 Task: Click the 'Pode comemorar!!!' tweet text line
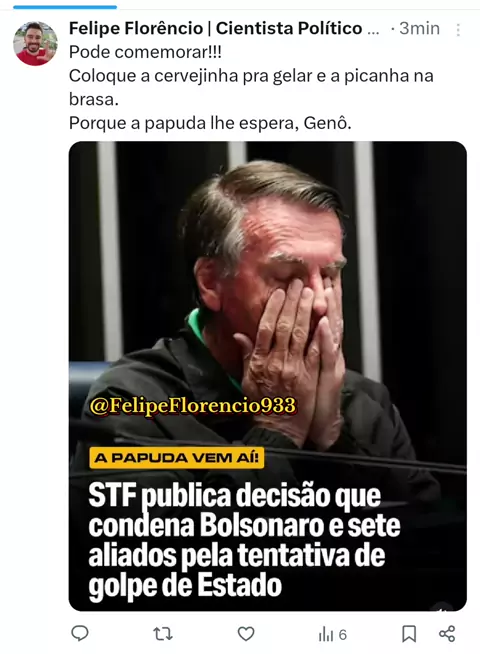pos(145,52)
